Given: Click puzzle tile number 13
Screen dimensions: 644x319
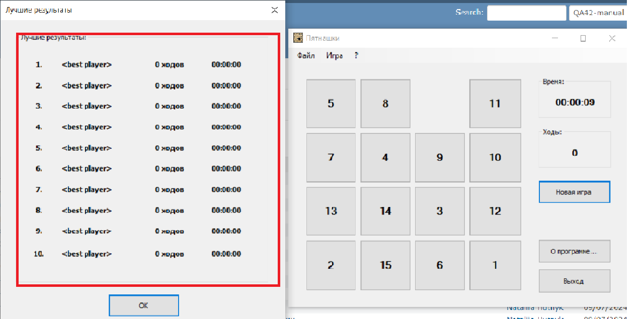Looking at the screenshot, I should pos(331,211).
